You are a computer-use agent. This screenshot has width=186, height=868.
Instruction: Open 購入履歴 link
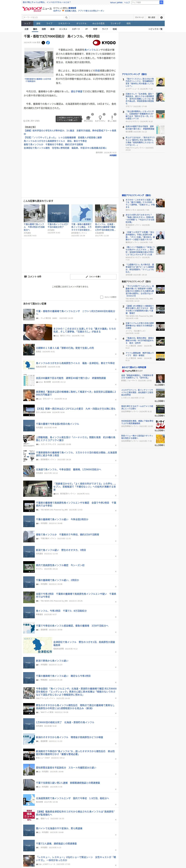point(152,18)
